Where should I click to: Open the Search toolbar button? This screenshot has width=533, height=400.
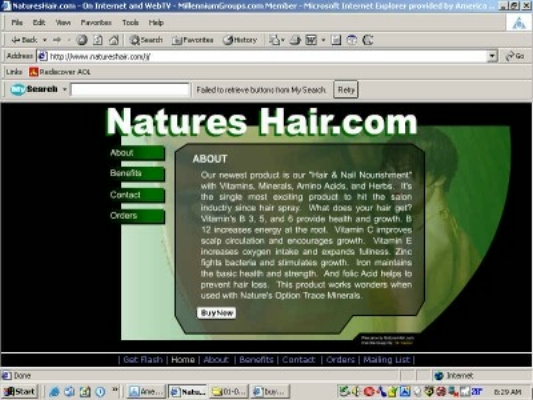146,40
